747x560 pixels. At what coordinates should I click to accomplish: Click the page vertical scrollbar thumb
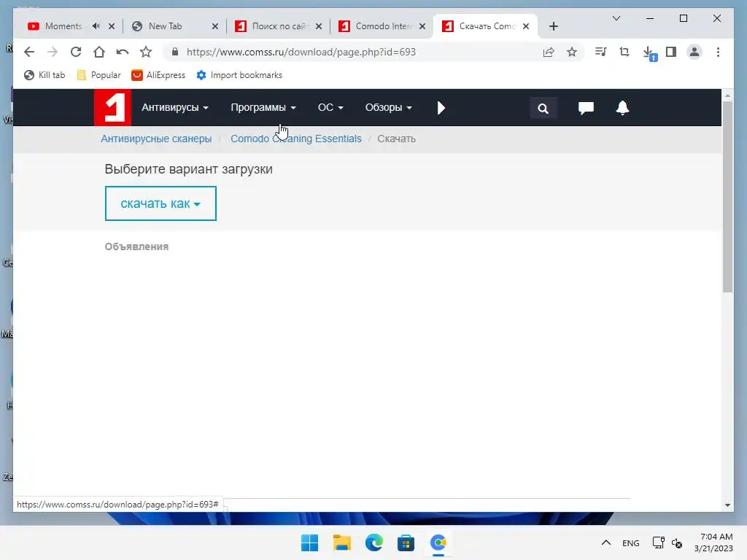[x=727, y=197]
